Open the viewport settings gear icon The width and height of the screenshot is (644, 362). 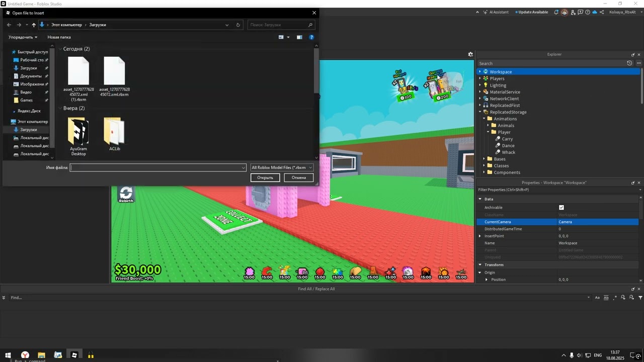pos(470,54)
